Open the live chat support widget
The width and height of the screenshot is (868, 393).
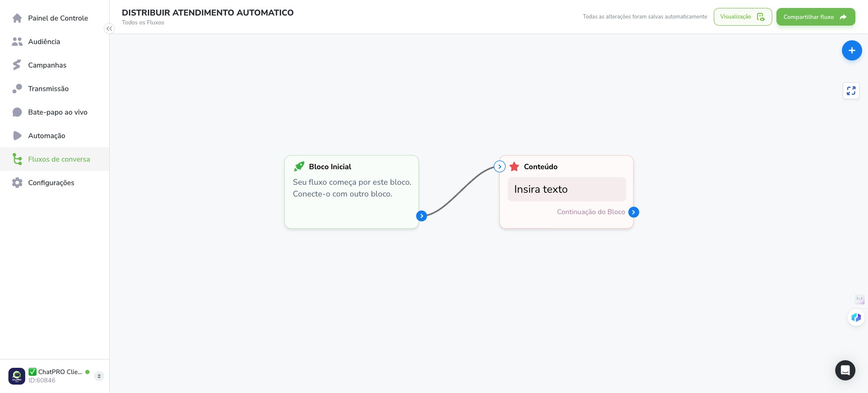pyautogui.click(x=845, y=370)
